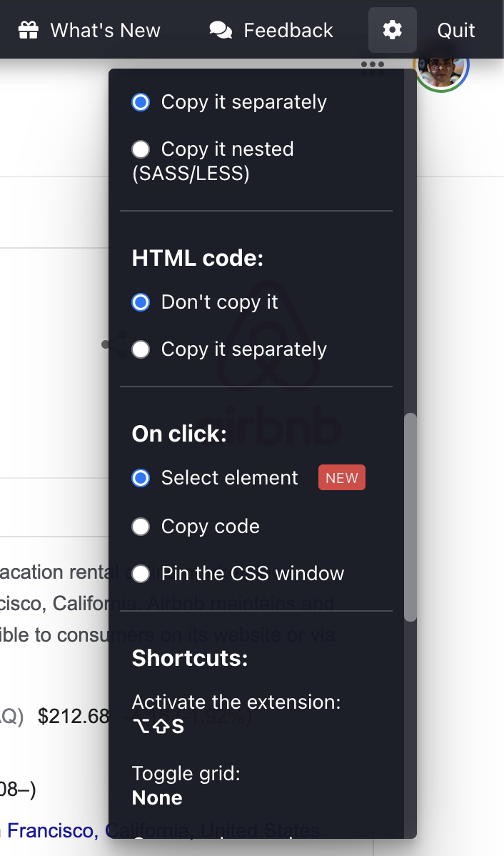This screenshot has height=856, width=504.
Task: Click the settings panel scrollbar thumb
Action: (410, 517)
